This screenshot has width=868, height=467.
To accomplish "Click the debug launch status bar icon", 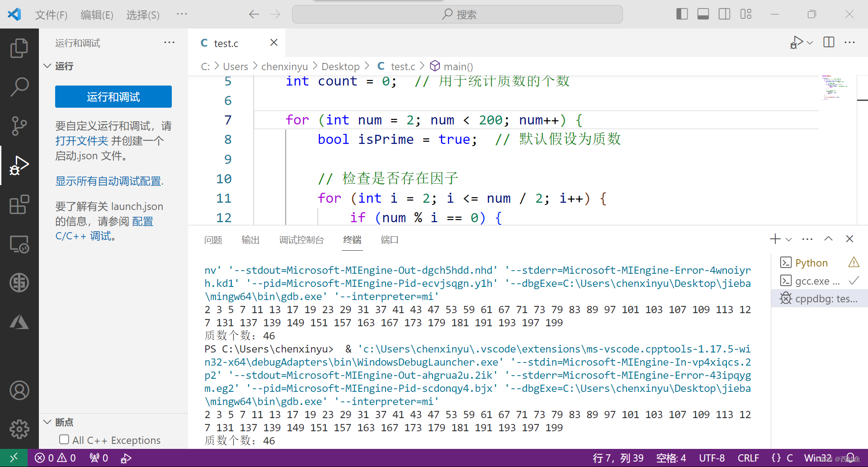I will point(126,458).
